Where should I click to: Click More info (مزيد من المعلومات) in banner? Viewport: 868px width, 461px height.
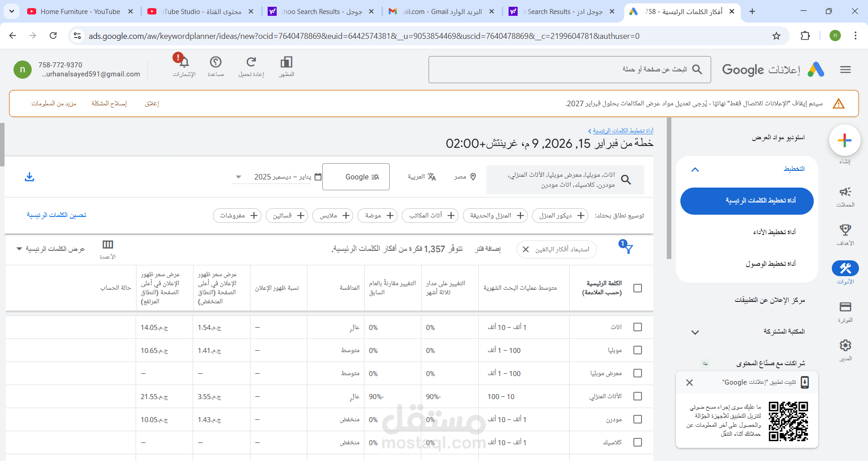click(54, 103)
